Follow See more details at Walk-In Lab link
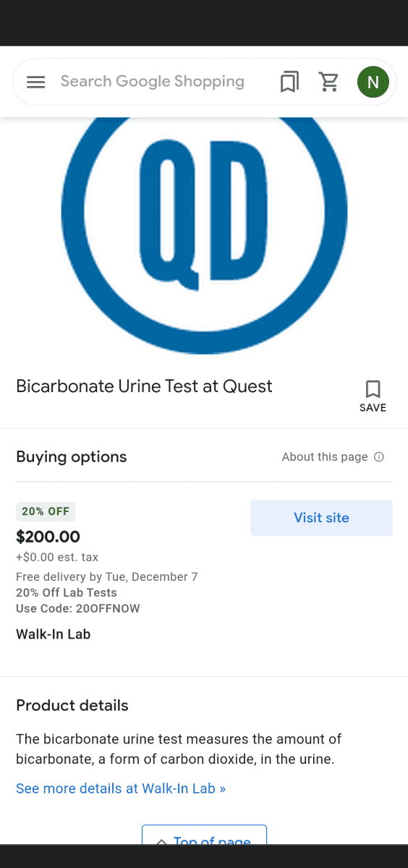This screenshot has width=408, height=868. coord(121,788)
